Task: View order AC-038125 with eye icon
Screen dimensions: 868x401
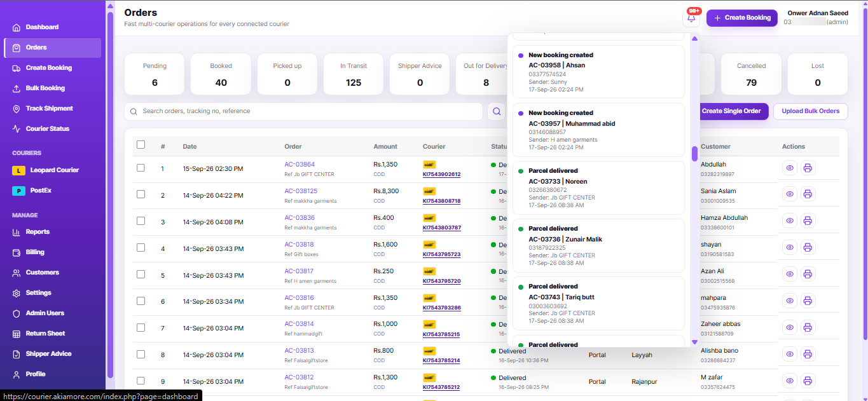Action: [x=790, y=194]
